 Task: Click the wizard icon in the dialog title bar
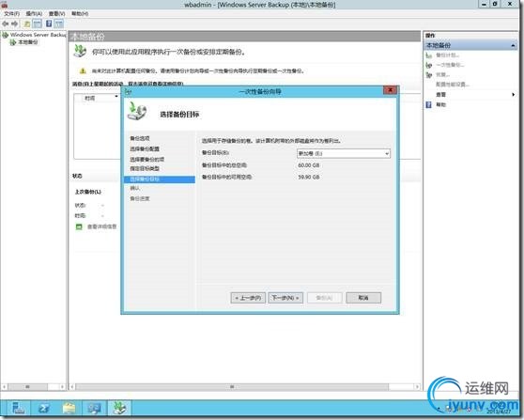click(128, 92)
